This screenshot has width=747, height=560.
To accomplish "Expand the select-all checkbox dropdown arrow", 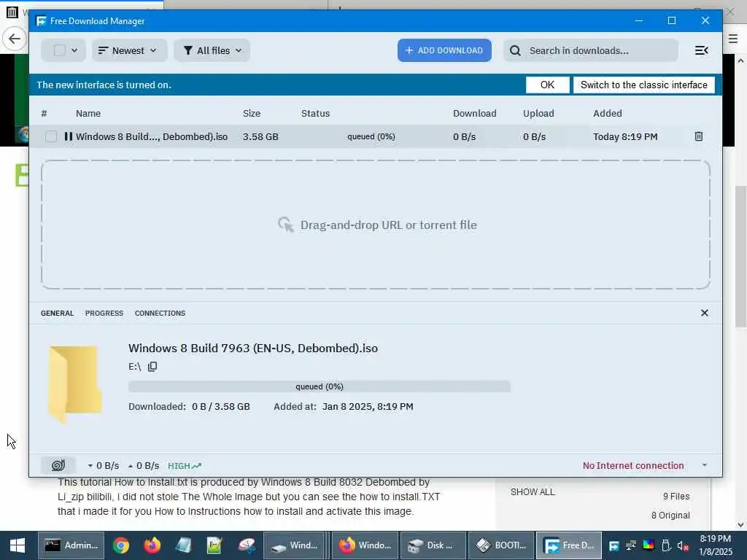I will pos(74,50).
